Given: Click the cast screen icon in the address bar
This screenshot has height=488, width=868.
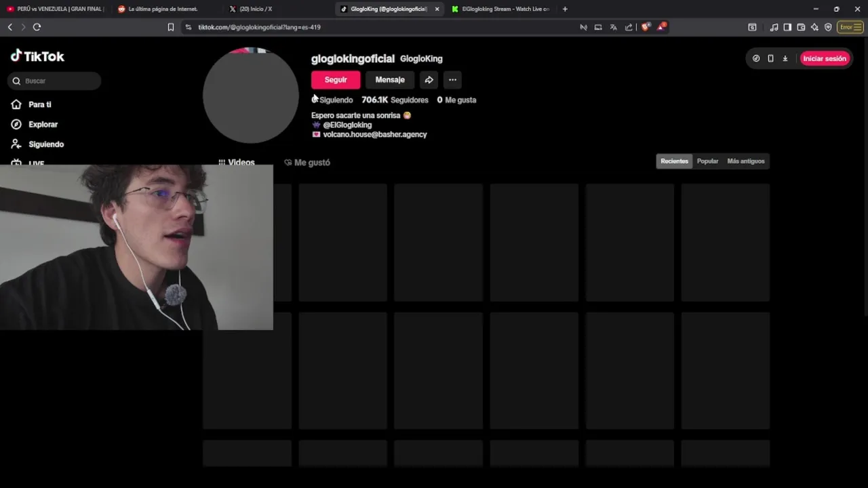Looking at the screenshot, I should (598, 27).
